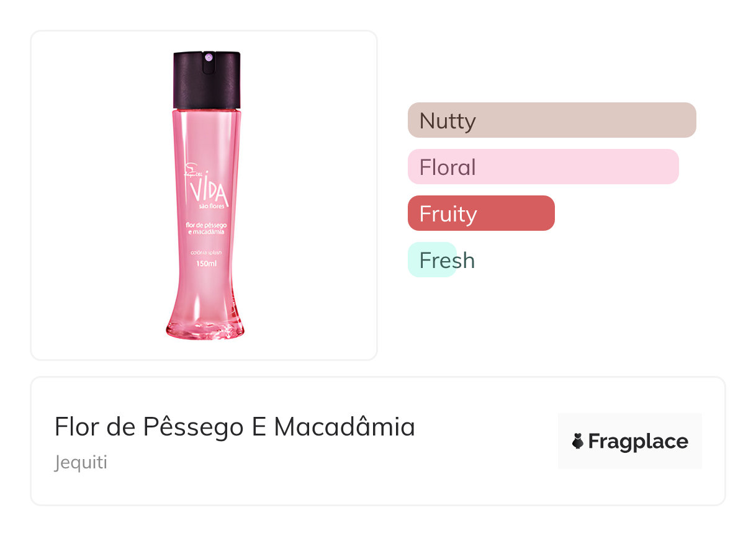Image resolution: width=756 pixels, height=536 pixels.
Task: Select the Floral accord bar
Action: coord(542,167)
